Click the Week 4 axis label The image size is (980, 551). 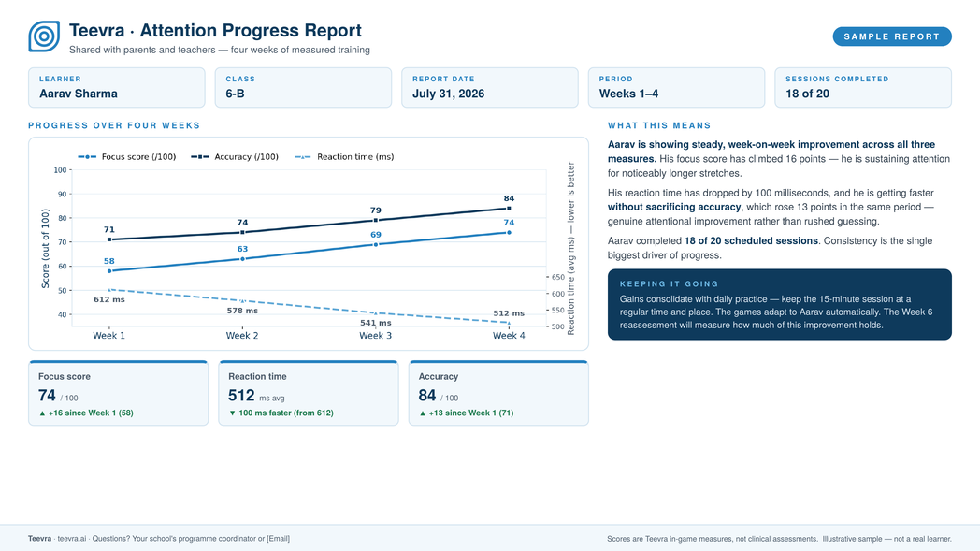509,336
